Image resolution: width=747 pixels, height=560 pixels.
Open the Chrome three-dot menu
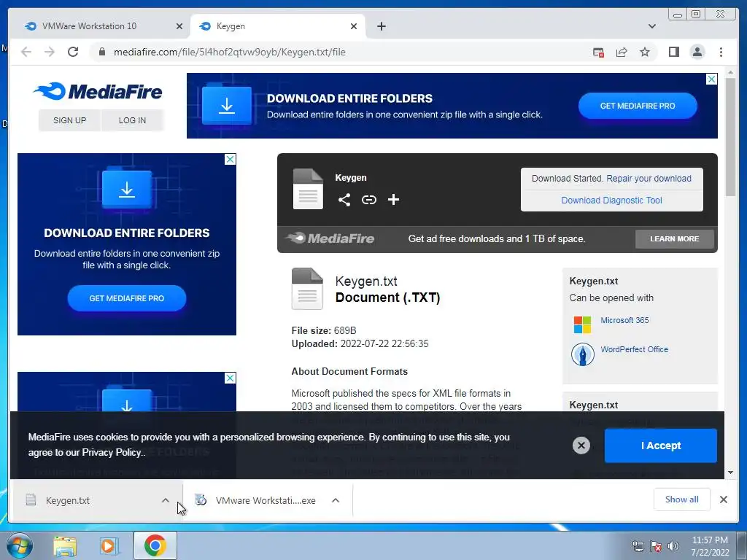pos(721,52)
